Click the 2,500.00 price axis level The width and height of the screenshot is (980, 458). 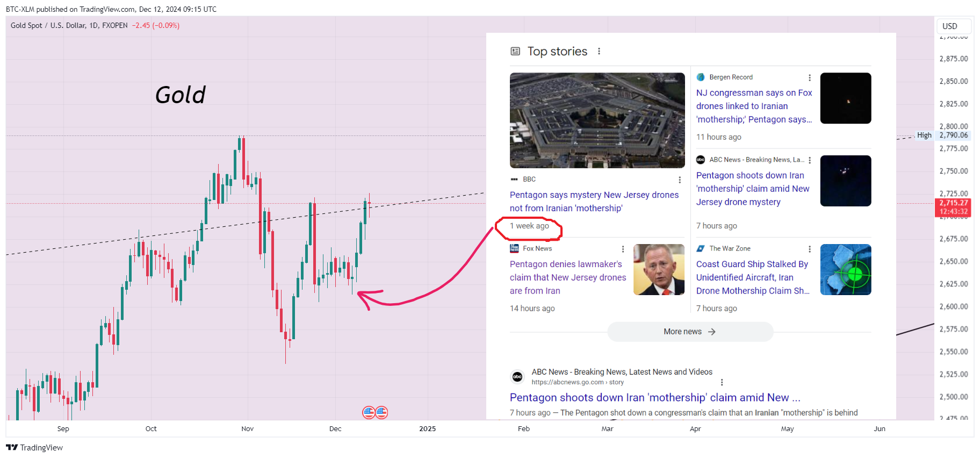tap(954, 397)
